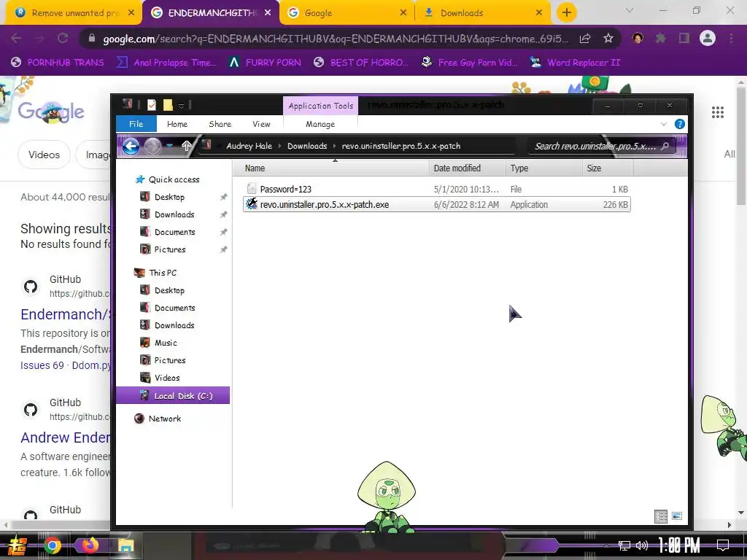
Task: Click the Forward arrow in File Explorer
Action: coord(152,146)
